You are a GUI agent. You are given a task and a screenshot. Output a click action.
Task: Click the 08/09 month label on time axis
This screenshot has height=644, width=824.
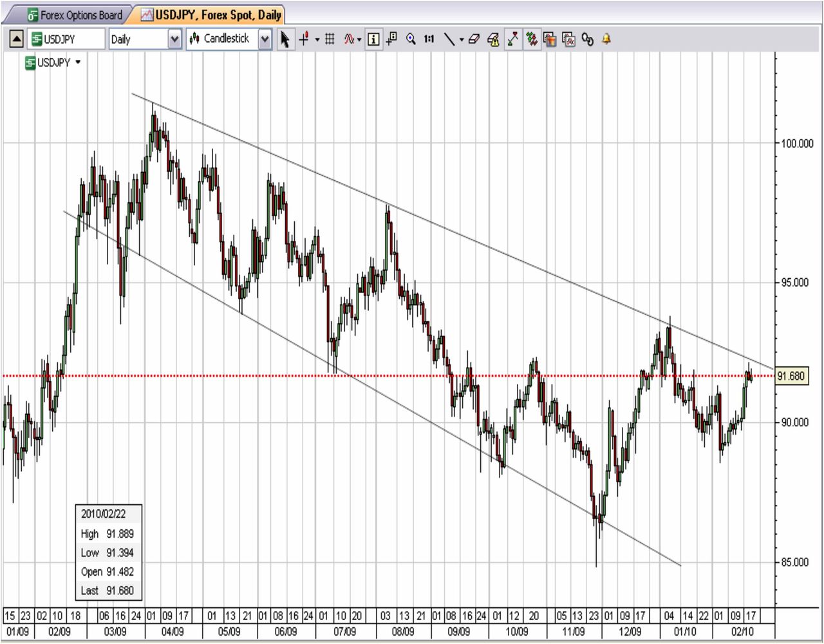coord(403,632)
